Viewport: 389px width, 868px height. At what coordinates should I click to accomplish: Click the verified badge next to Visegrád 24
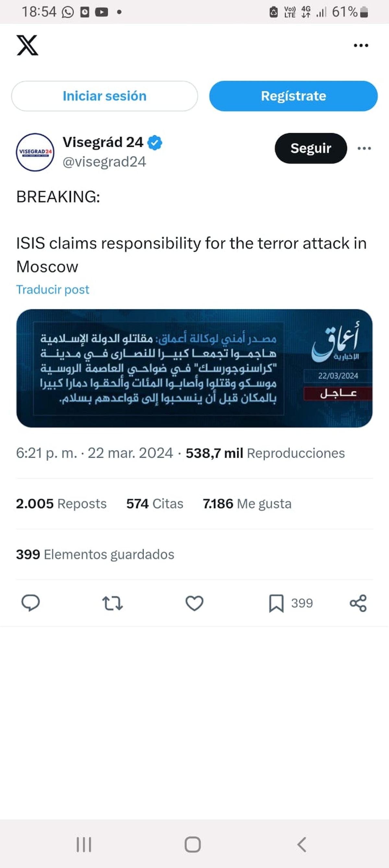point(155,142)
